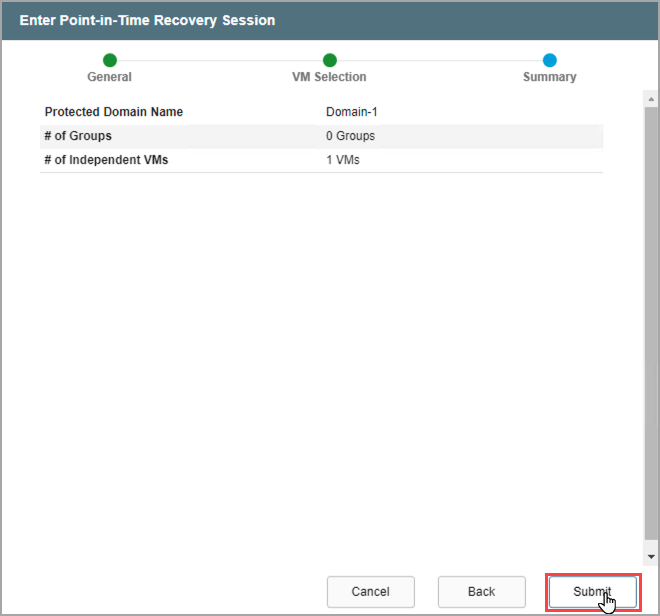This screenshot has height=616, width=660.
Task: Go to the General step label
Action: (110, 77)
